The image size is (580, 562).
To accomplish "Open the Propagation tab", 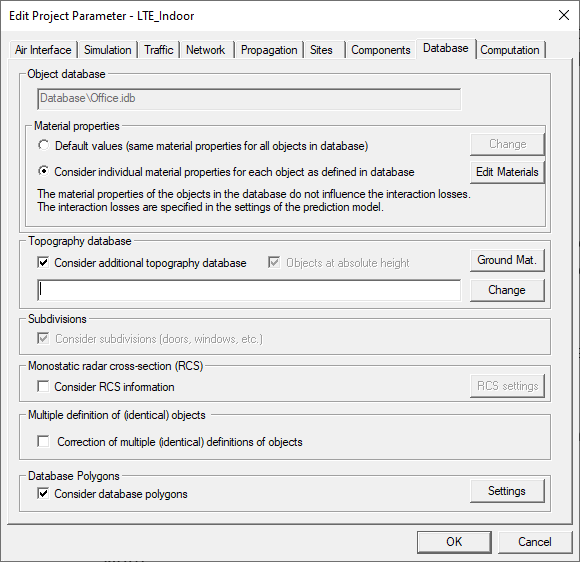I will pos(269,50).
